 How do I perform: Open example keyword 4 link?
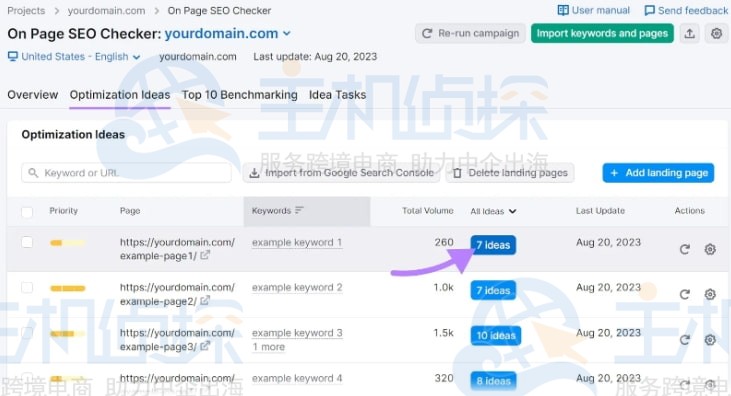click(x=297, y=378)
